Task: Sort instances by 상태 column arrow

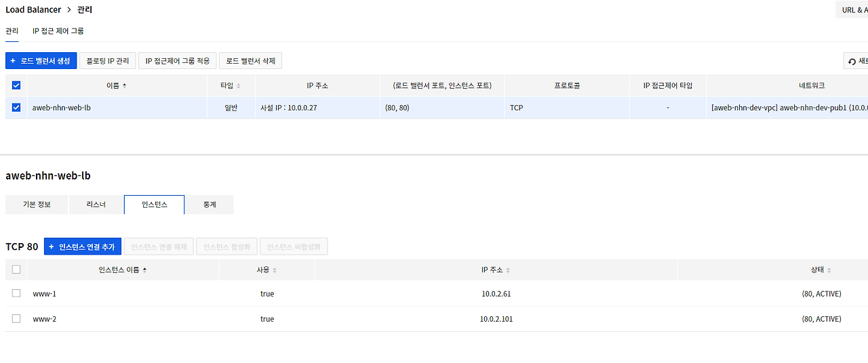Action: tap(829, 270)
